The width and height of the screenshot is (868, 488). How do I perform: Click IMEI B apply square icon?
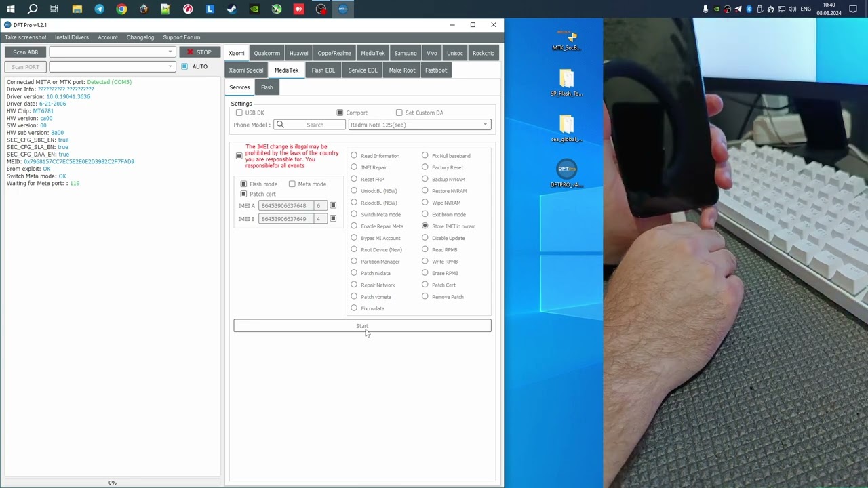coord(333,219)
